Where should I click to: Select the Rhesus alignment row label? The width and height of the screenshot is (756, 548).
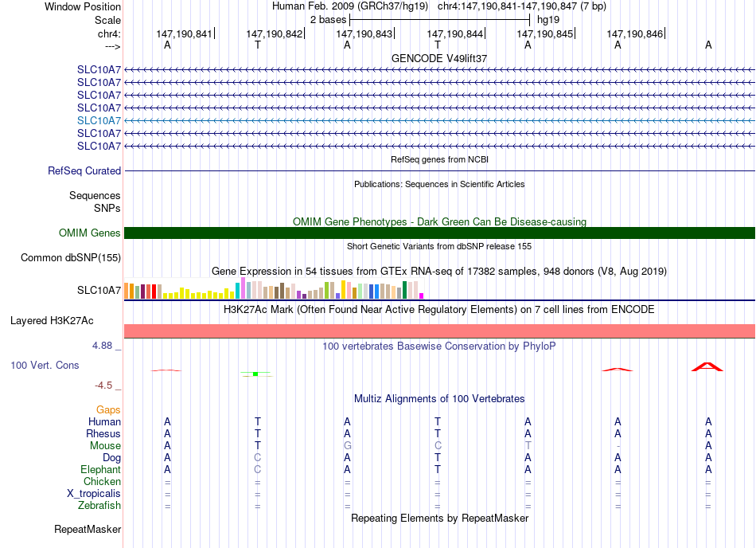pyautogui.click(x=103, y=433)
